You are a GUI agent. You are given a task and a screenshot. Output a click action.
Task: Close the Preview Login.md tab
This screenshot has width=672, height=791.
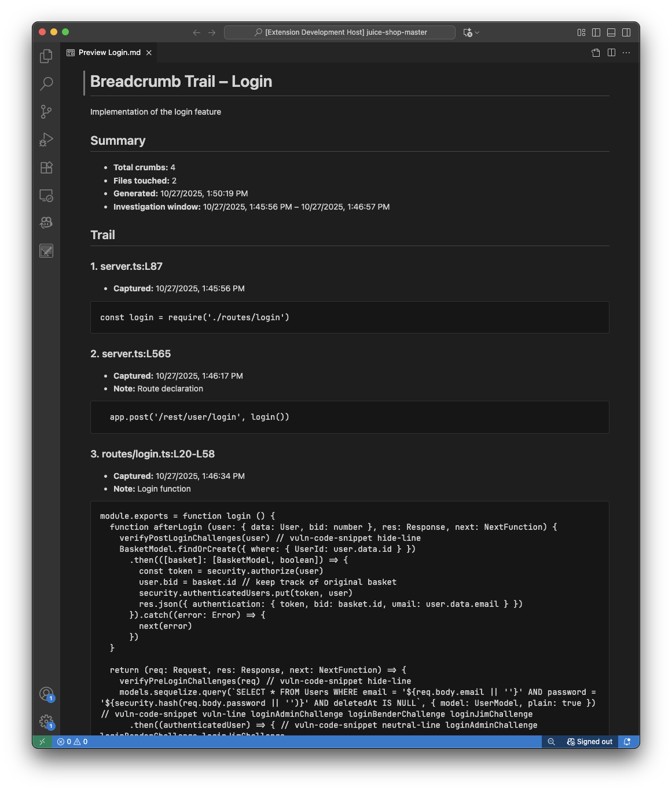click(148, 52)
